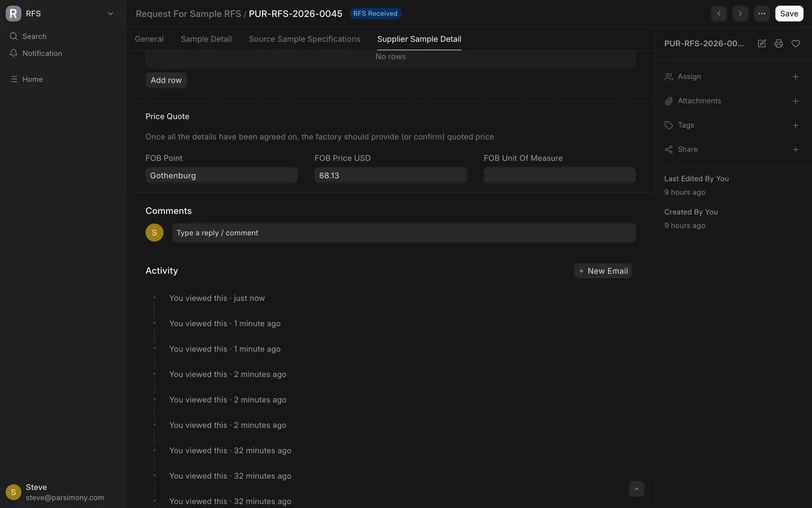Open Steve's user profile menu

point(63,492)
